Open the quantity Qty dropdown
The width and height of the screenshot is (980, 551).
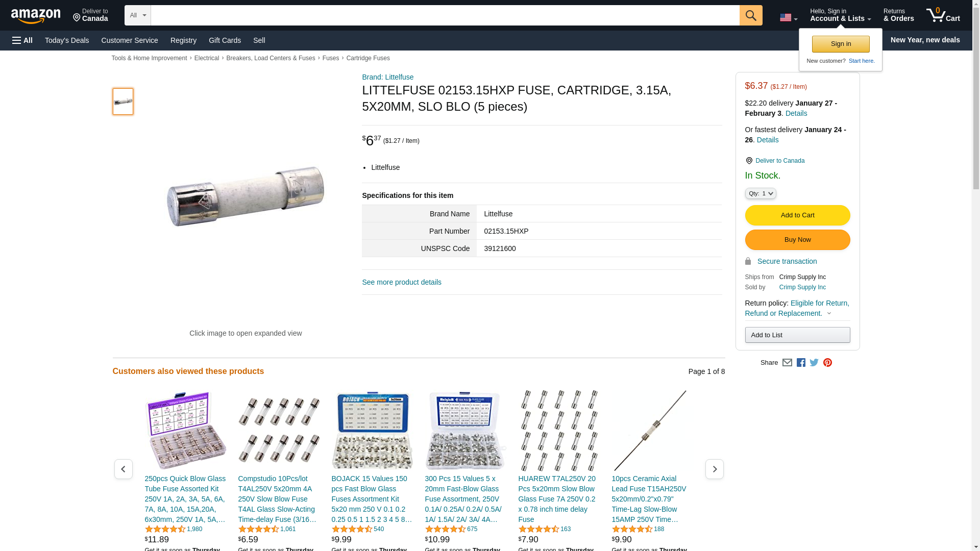point(761,193)
